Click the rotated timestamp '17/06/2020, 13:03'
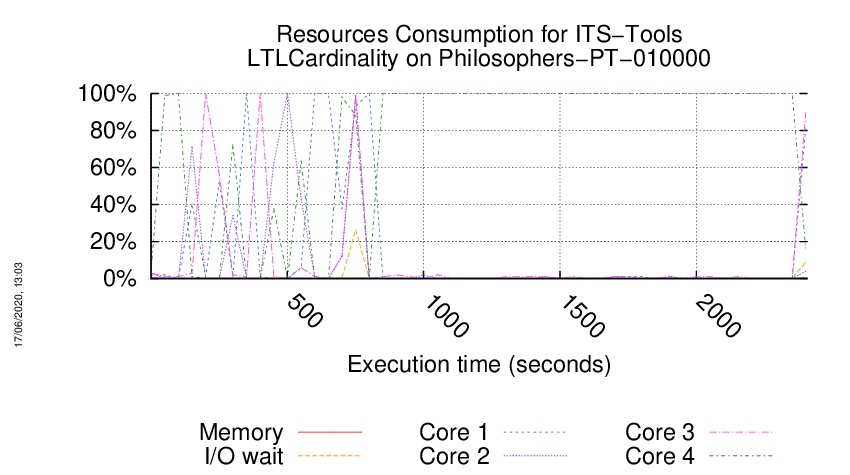 click(x=18, y=305)
